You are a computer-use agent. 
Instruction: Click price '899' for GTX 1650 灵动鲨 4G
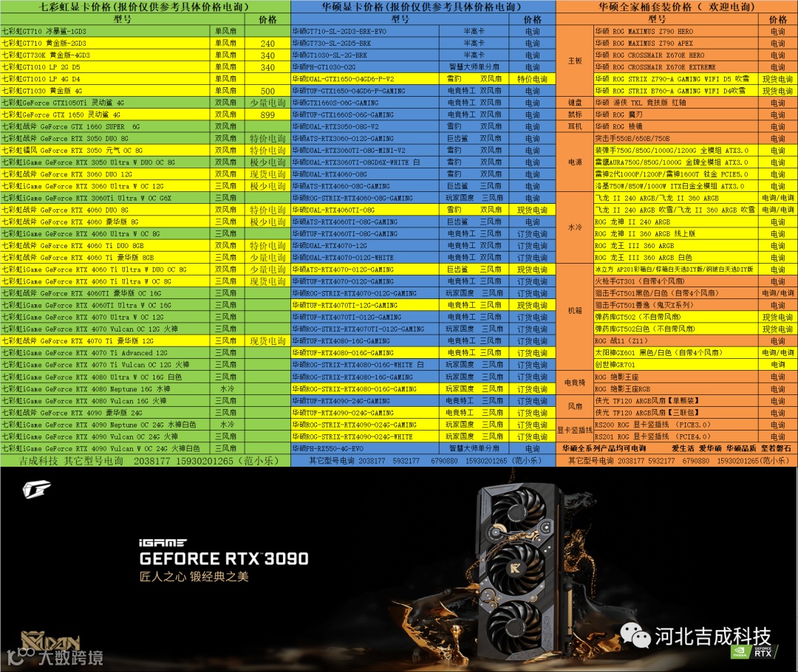pos(267,115)
